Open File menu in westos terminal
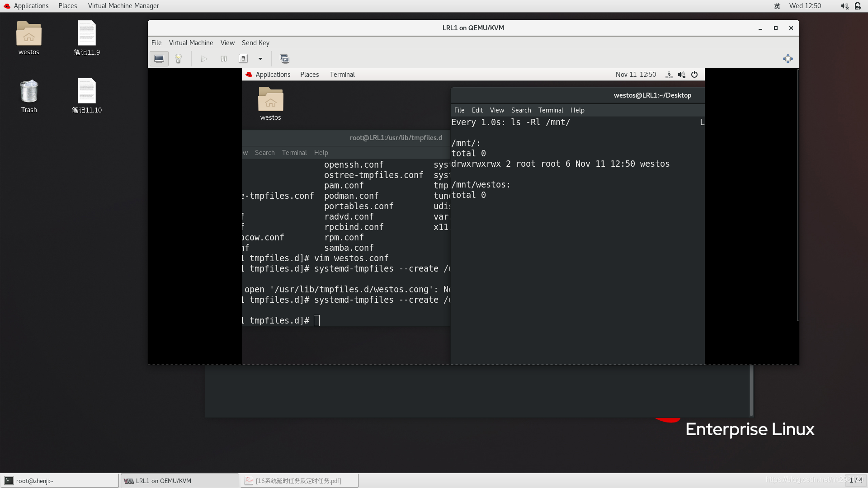The image size is (868, 488). pyautogui.click(x=459, y=110)
